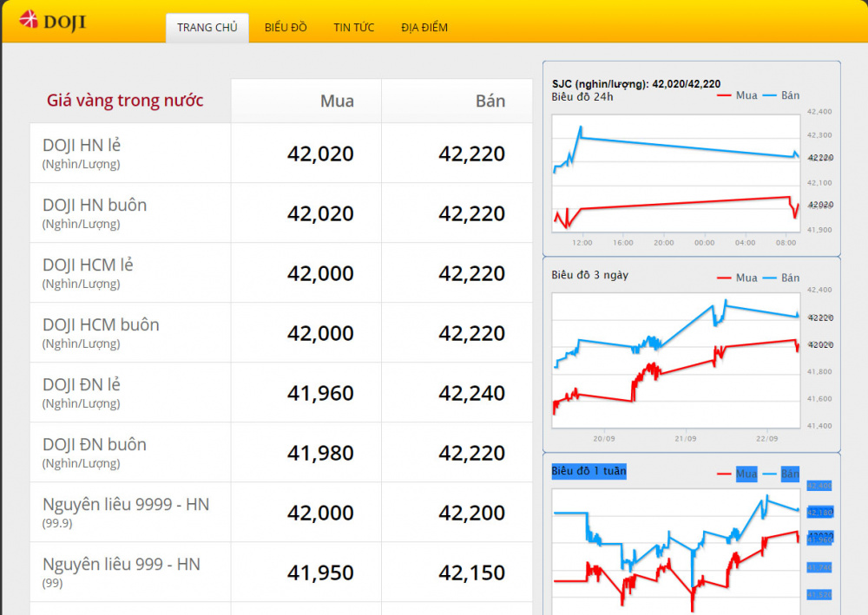This screenshot has height=615, width=868.
Task: Toggle Bán series in 1-week chart legend
Action: (x=781, y=474)
